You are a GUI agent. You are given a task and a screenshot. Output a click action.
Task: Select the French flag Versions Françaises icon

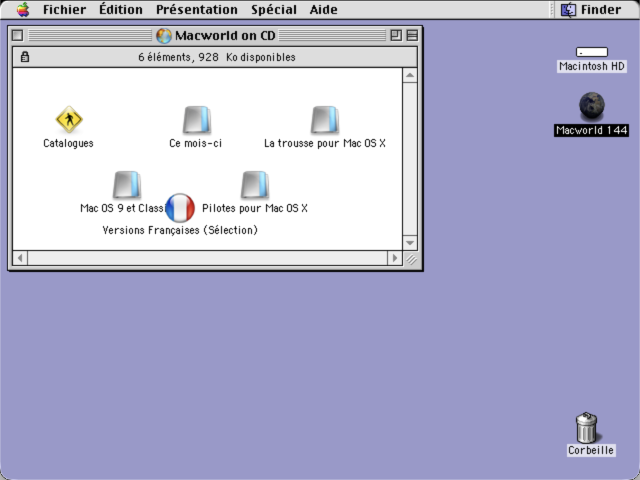(x=180, y=208)
